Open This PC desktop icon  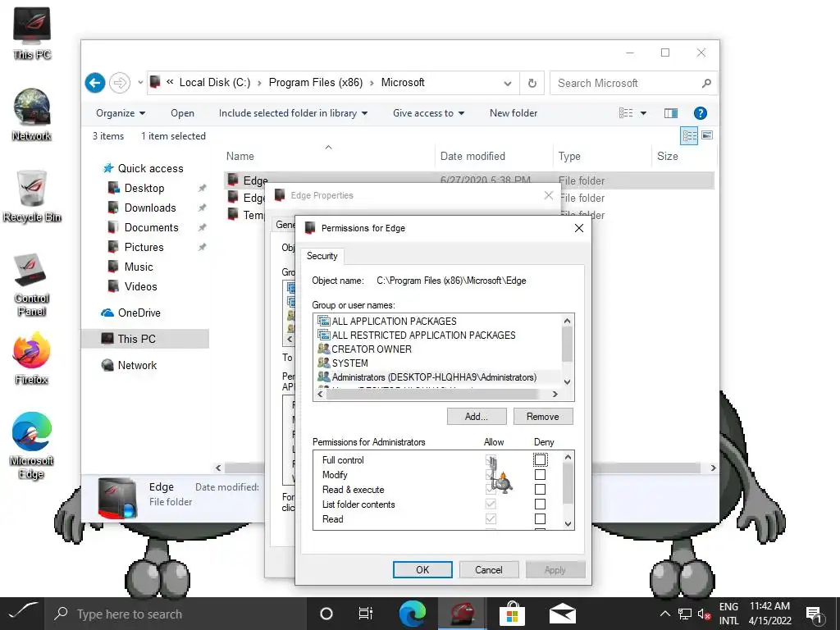coord(32,33)
